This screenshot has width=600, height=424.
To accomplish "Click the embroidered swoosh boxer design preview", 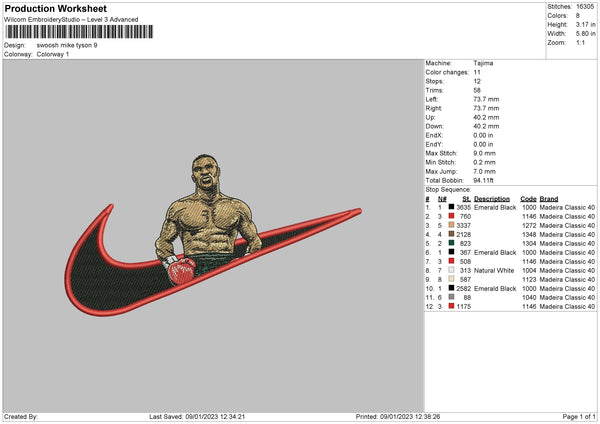I will 213,235.
